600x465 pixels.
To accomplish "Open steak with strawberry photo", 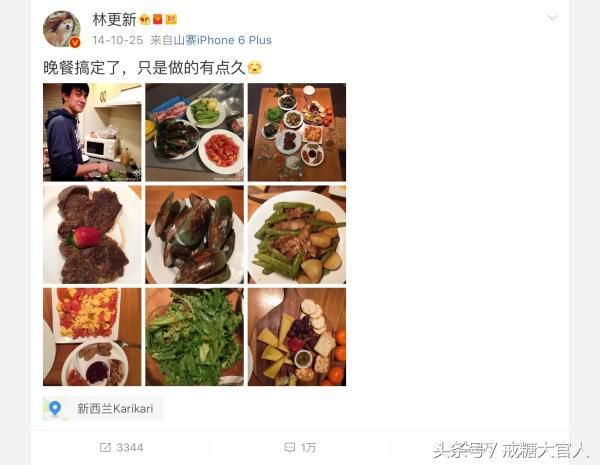I will pyautogui.click(x=92, y=235).
